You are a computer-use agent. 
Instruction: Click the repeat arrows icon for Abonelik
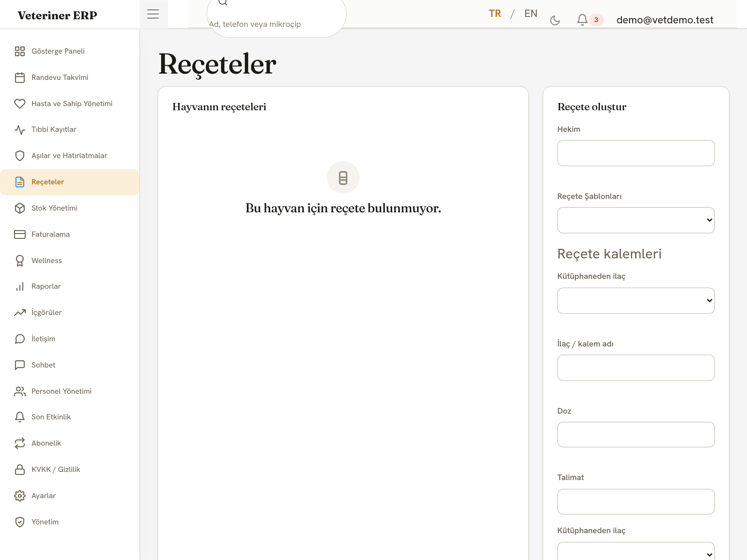[20, 443]
